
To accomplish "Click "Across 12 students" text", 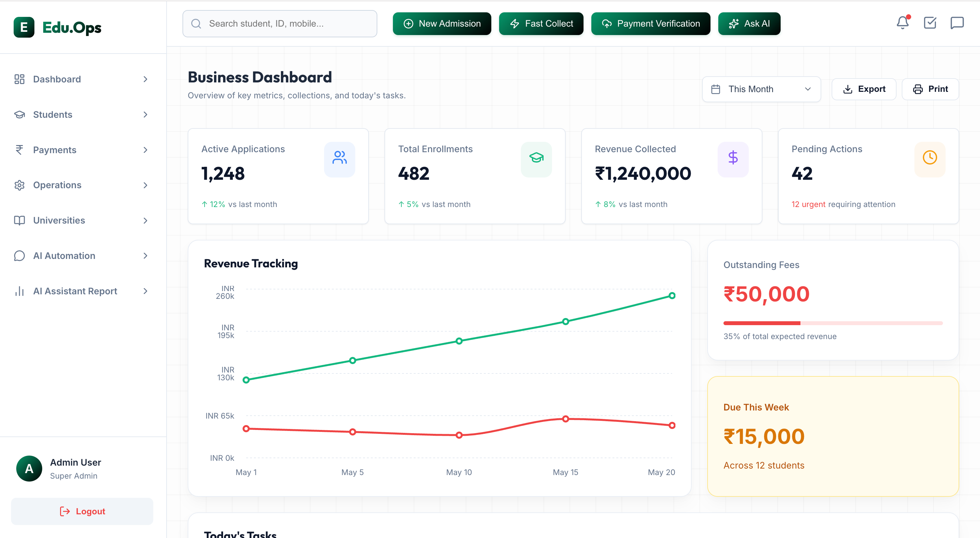I will coord(763,465).
